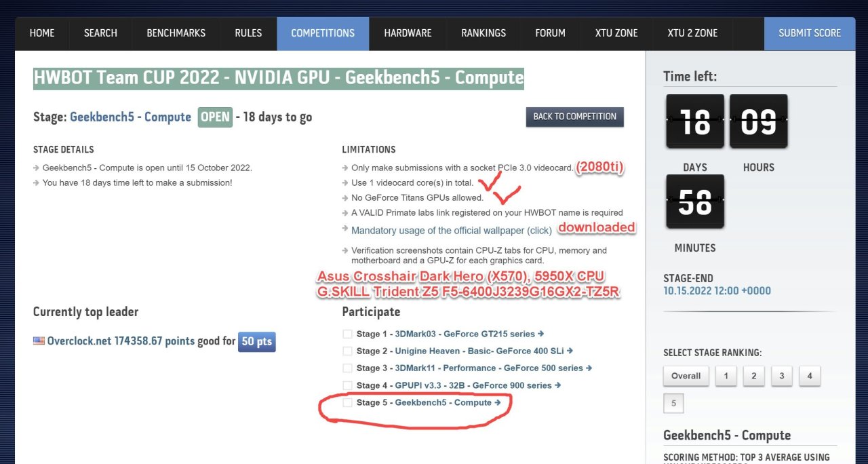
Task: Click the US flag icon beside Overclock.net
Action: coord(39,341)
